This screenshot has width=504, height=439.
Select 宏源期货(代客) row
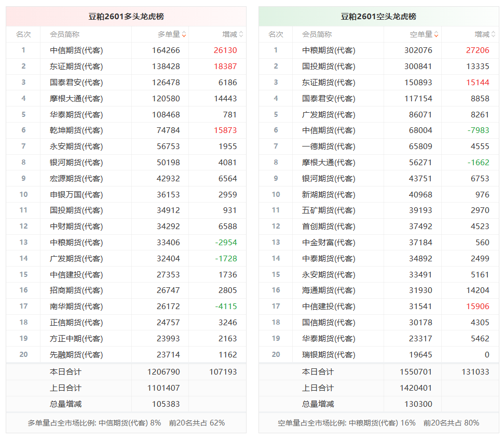pyautogui.click(x=126, y=179)
